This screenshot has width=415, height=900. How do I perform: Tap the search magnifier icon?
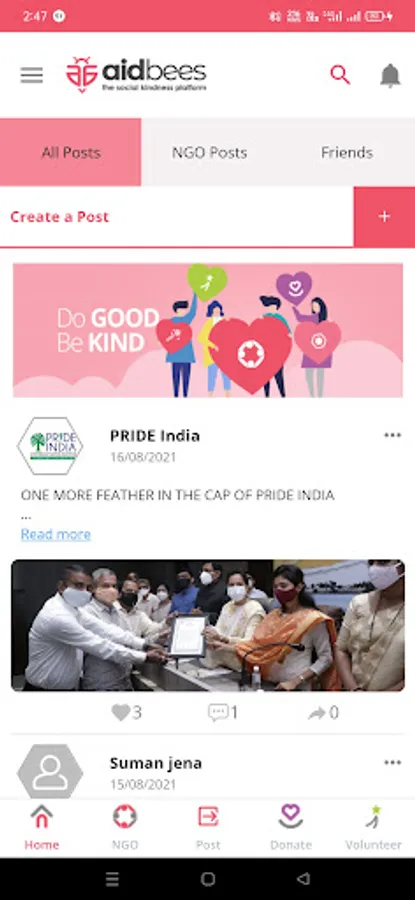tap(340, 75)
